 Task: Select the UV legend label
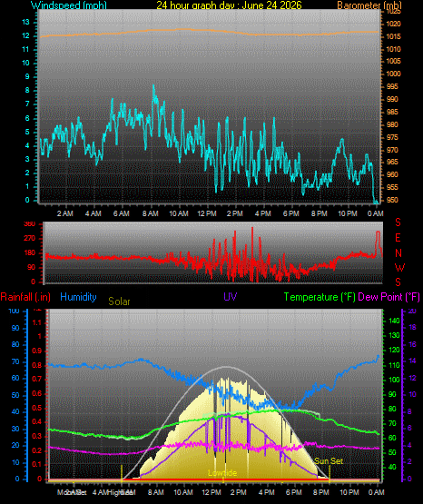coord(231,297)
